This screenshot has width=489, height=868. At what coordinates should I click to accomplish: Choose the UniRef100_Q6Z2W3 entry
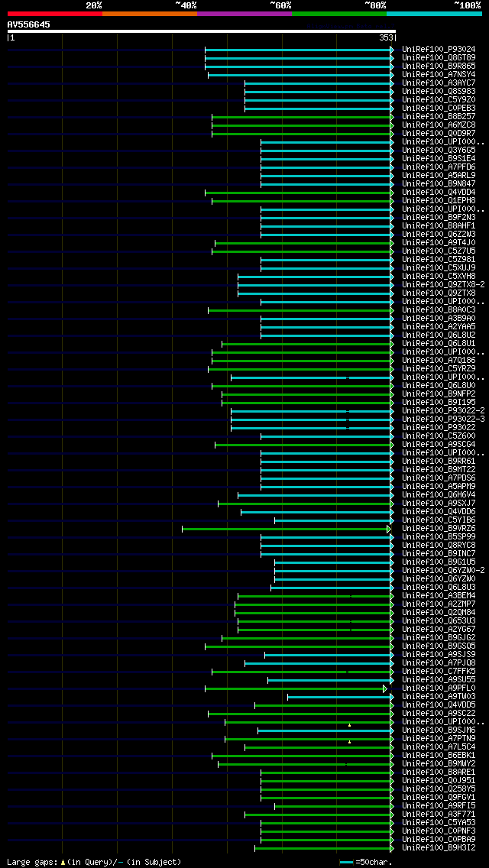click(439, 234)
